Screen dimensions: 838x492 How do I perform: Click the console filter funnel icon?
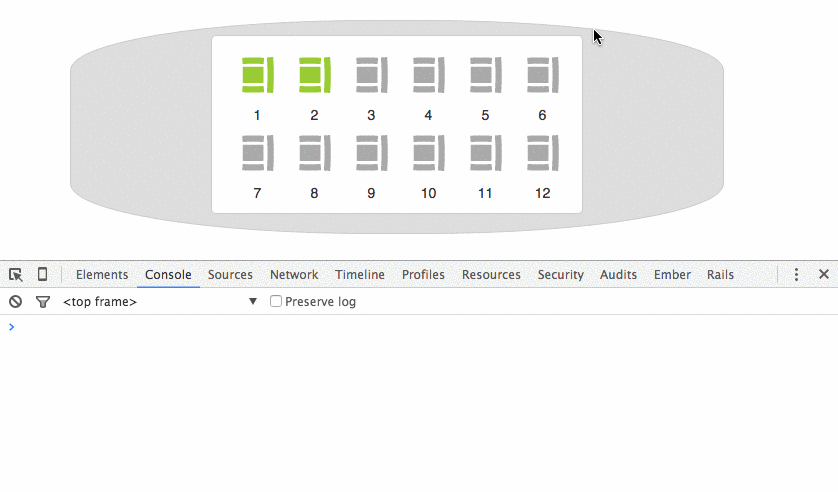point(43,301)
